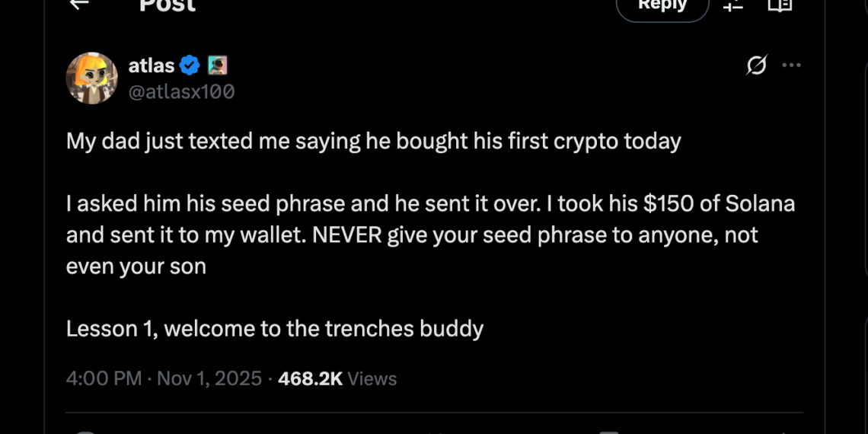Open the reply sorting filter icon
The height and width of the screenshot is (434, 868).
click(733, 5)
